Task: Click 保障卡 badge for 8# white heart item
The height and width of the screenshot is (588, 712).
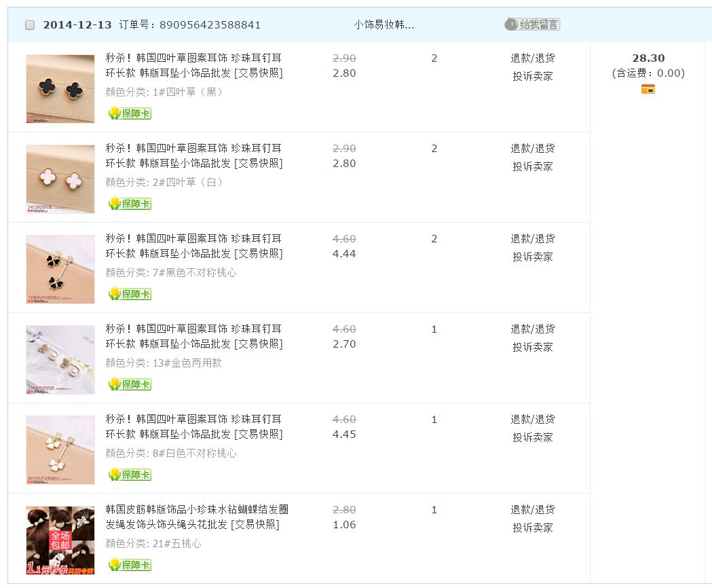Action: 130,475
